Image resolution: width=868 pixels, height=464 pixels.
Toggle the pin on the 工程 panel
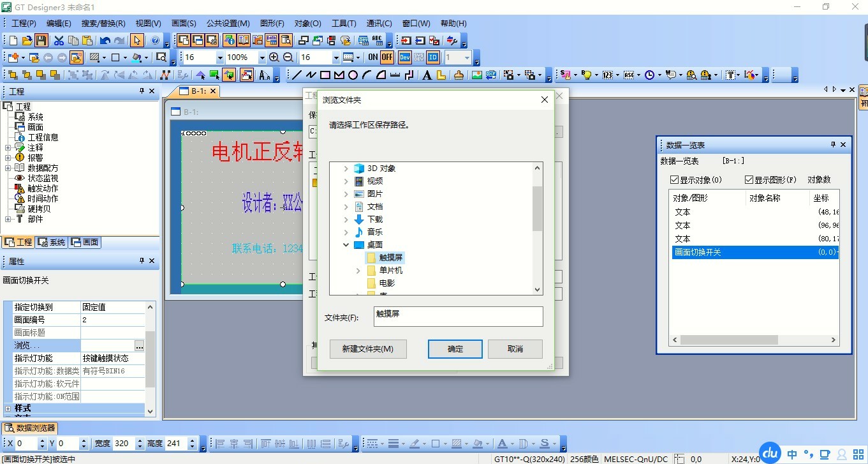point(142,91)
